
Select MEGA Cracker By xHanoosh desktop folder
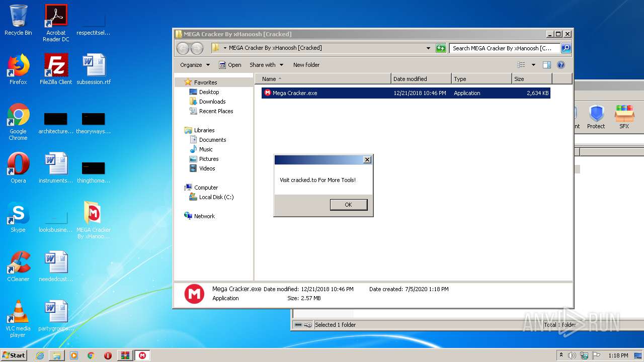point(94,221)
